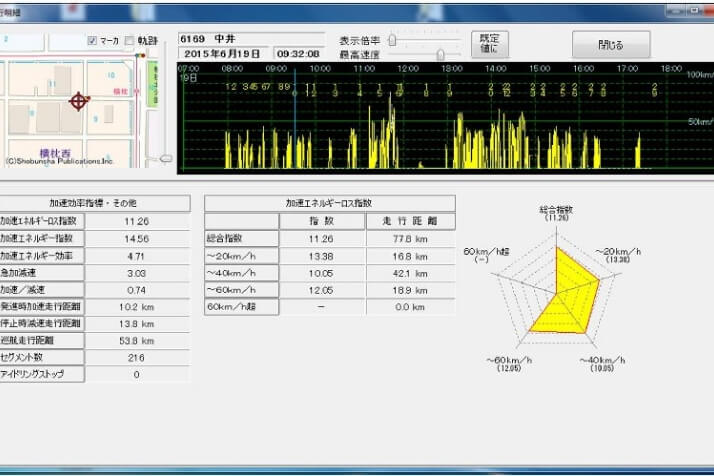Select the 加速/減速 row label
Viewport: 714px width, 476px height.
[x=41, y=290]
